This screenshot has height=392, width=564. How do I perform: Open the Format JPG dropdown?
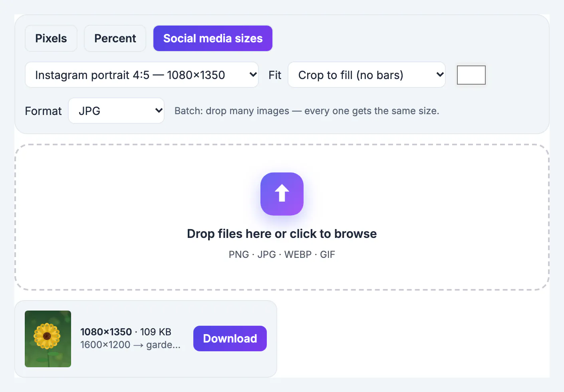tap(116, 111)
